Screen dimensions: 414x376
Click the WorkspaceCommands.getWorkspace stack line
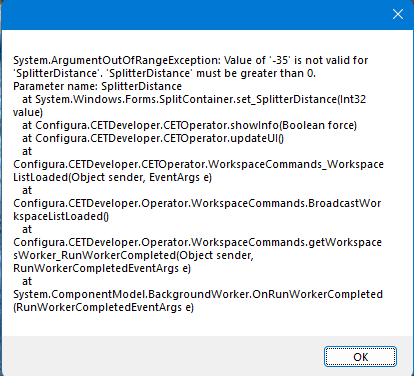click(x=197, y=242)
